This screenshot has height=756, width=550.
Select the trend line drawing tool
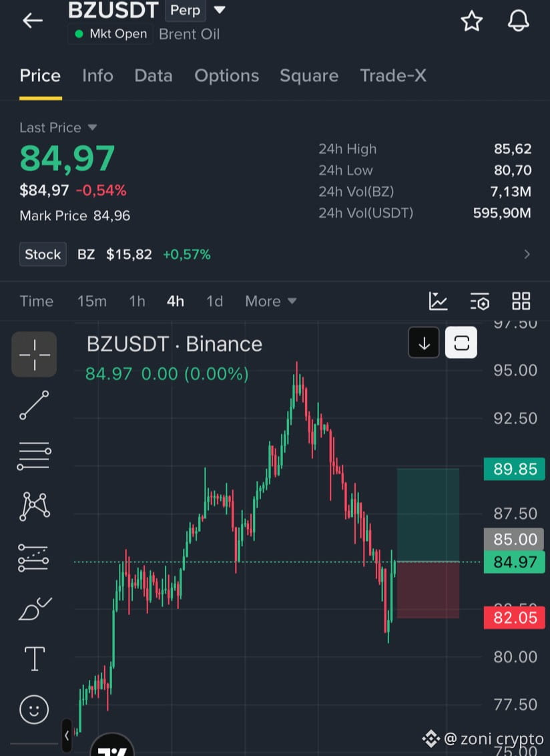coord(34,405)
